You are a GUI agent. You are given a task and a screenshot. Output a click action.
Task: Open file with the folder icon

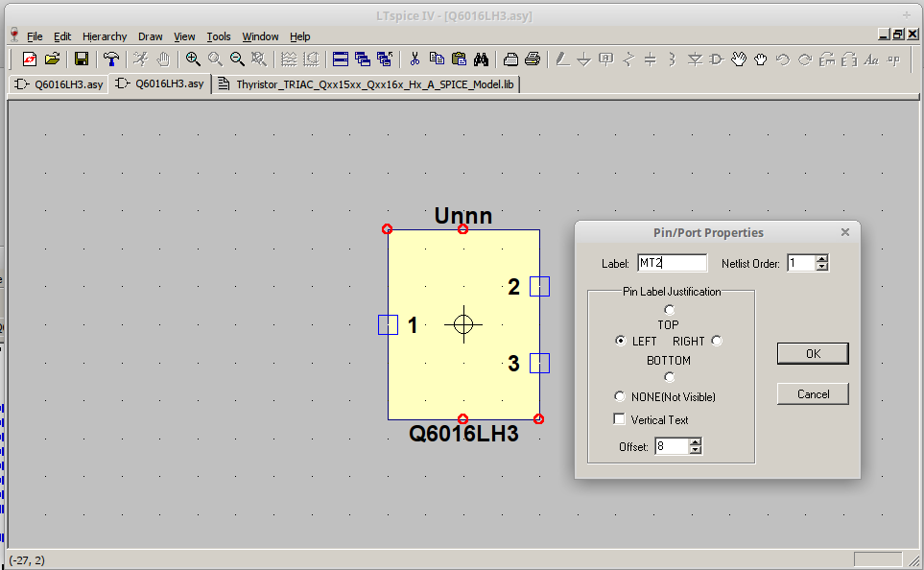(52, 59)
